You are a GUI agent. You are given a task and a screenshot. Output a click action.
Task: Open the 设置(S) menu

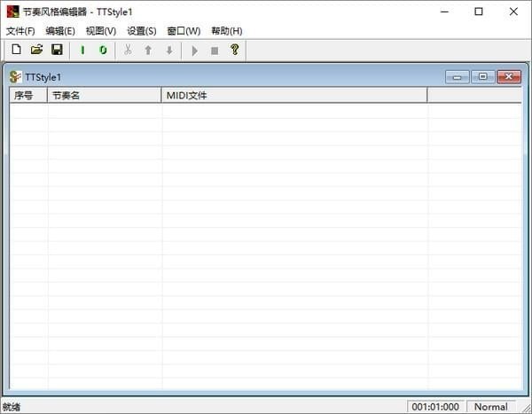(x=142, y=31)
